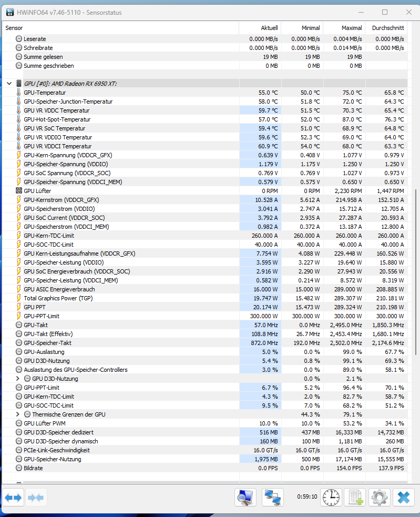Click thermometer icon beside GPU-Hot-Spot-Temperatur

[18, 119]
